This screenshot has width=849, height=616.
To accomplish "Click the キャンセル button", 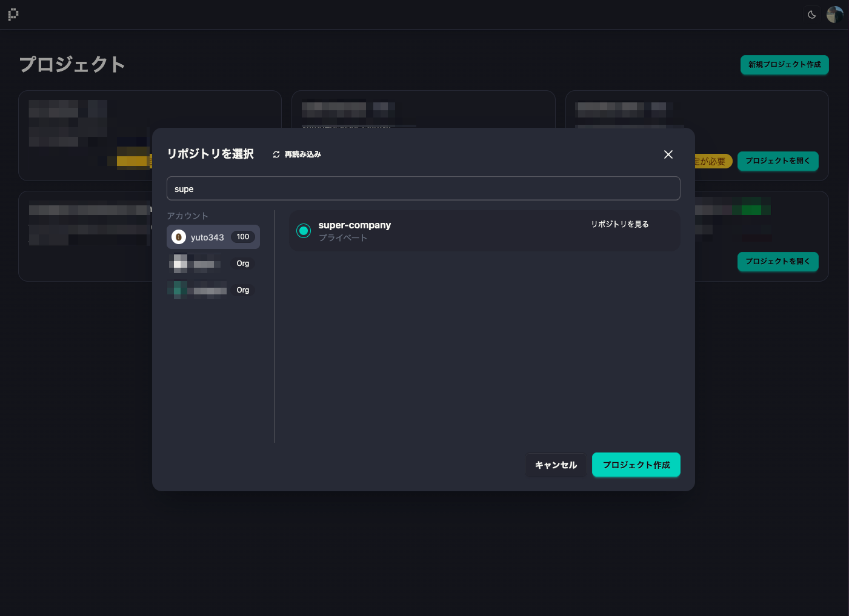I will [x=556, y=465].
